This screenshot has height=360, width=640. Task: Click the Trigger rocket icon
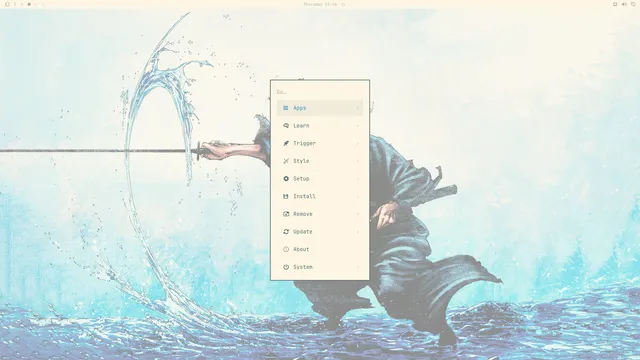pos(286,143)
